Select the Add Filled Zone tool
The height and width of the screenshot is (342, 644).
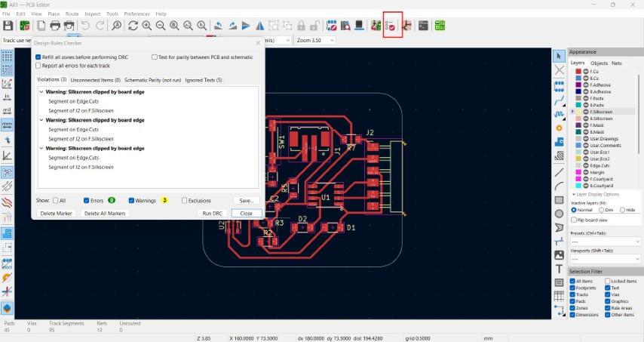click(x=559, y=142)
